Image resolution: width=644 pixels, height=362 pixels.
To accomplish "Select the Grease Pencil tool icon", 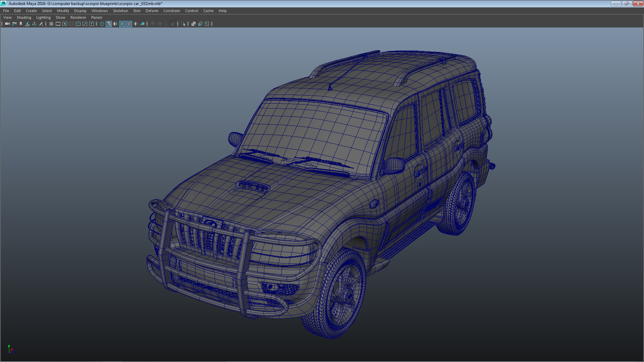I will pyautogui.click(x=41, y=24).
